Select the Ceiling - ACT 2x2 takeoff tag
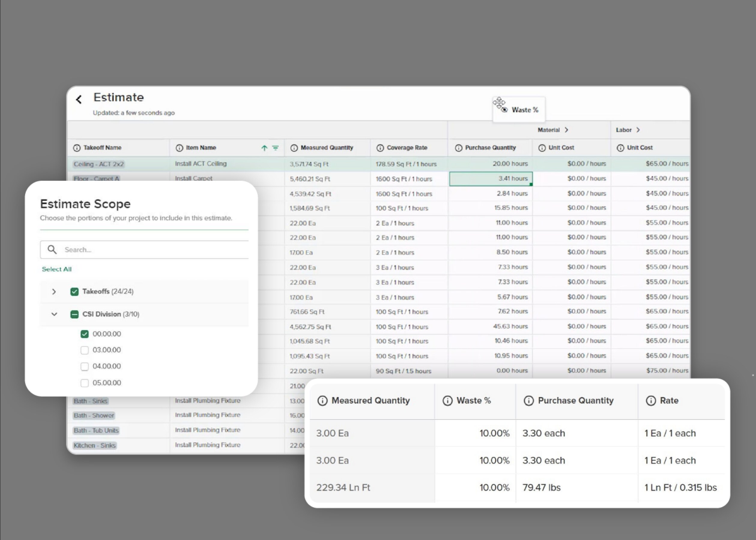756x540 pixels. coord(98,164)
